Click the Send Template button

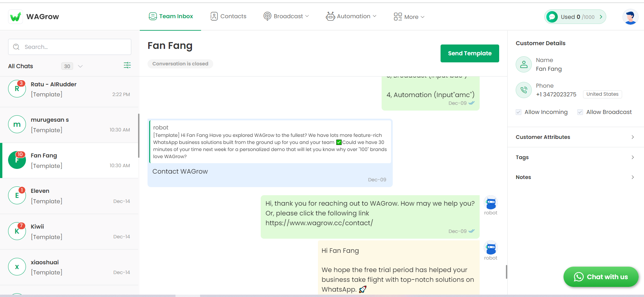(x=470, y=53)
